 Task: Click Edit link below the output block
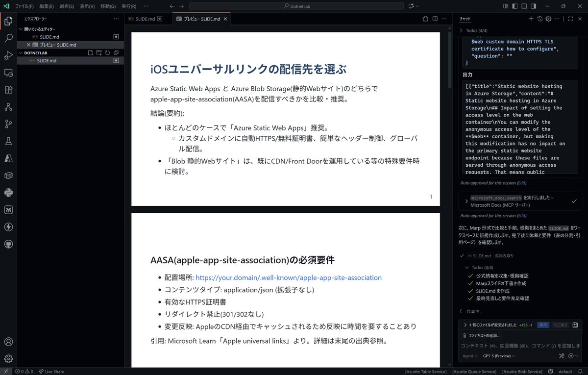pyautogui.click(x=522, y=183)
